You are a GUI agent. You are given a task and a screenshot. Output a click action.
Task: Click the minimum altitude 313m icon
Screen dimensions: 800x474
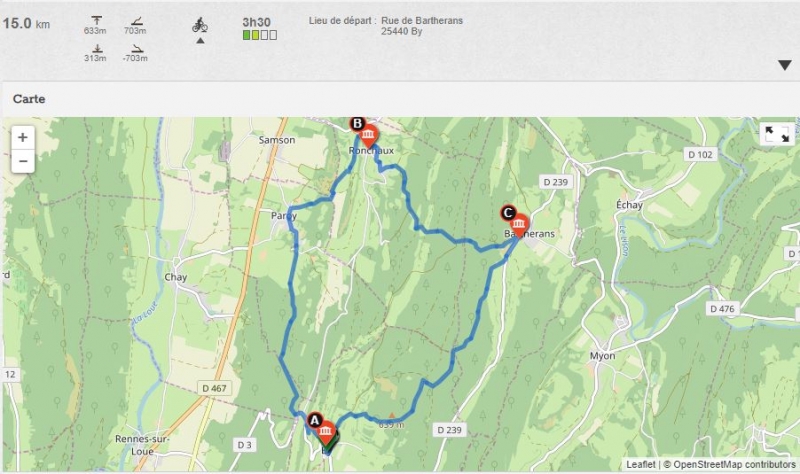[96, 49]
